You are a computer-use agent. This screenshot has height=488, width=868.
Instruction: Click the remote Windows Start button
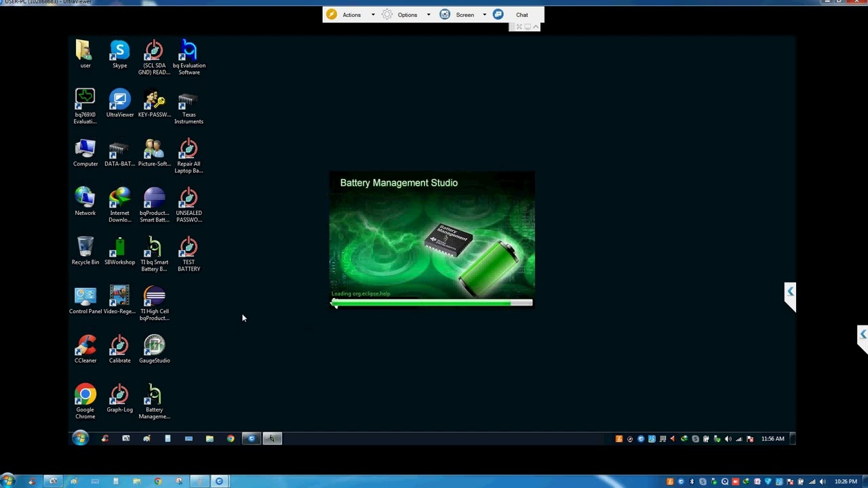click(x=80, y=439)
